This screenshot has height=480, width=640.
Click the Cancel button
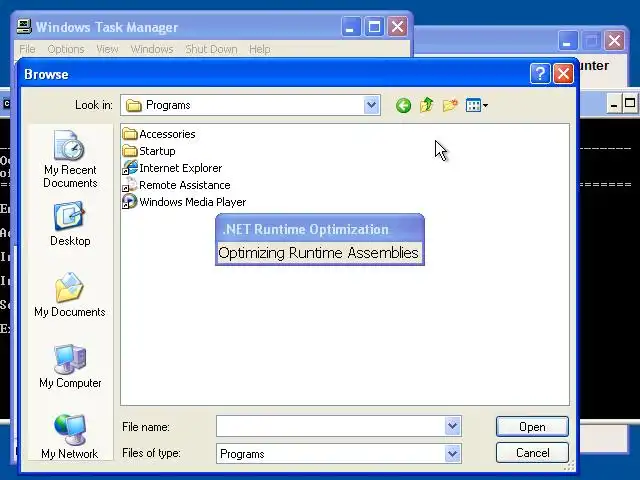tap(532, 453)
